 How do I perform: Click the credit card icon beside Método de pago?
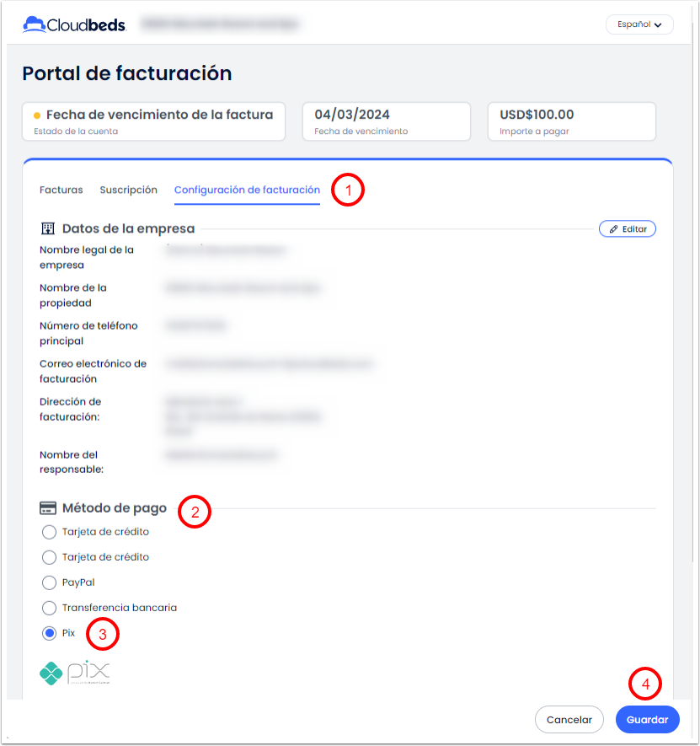click(47, 508)
